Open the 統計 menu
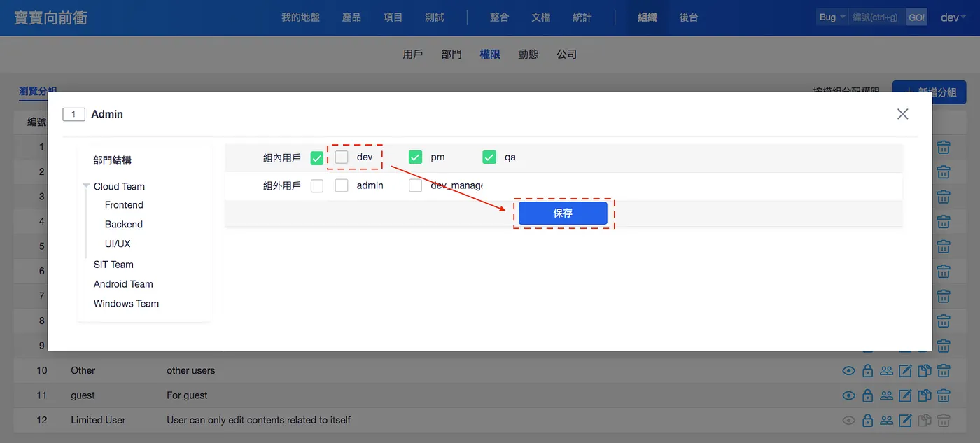This screenshot has width=980, height=443. click(x=582, y=17)
